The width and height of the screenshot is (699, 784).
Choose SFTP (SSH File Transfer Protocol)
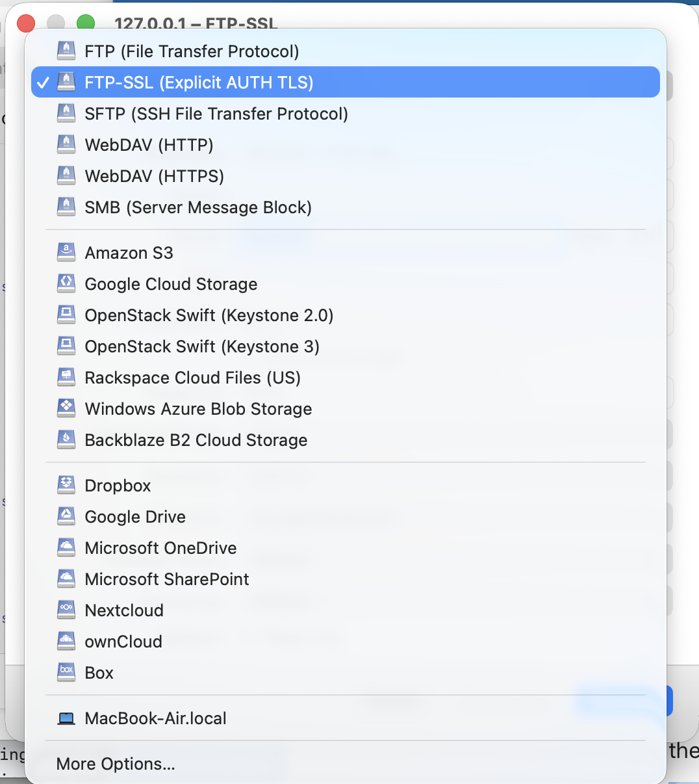(x=216, y=114)
